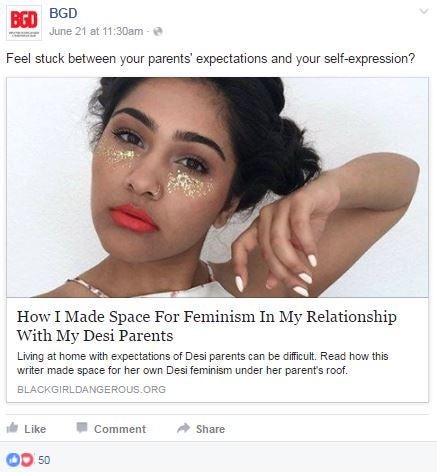This screenshot has width=437, height=472.
Task: Click the post caption about parents' expectations
Action: 211,59
